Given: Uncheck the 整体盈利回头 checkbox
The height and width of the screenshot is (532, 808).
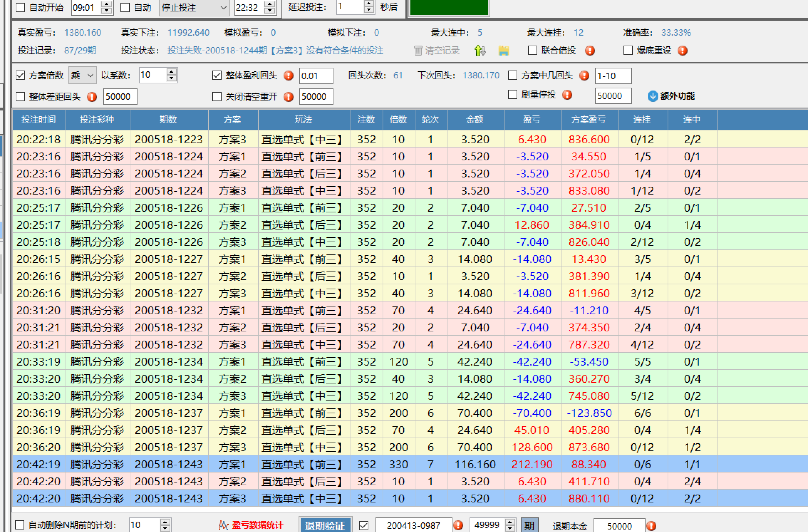Looking at the screenshot, I should (x=217, y=75).
